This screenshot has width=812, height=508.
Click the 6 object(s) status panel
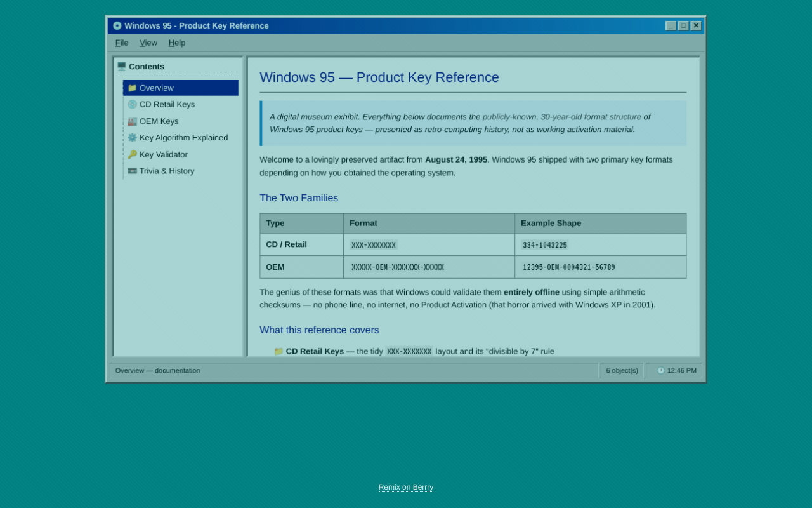click(622, 371)
